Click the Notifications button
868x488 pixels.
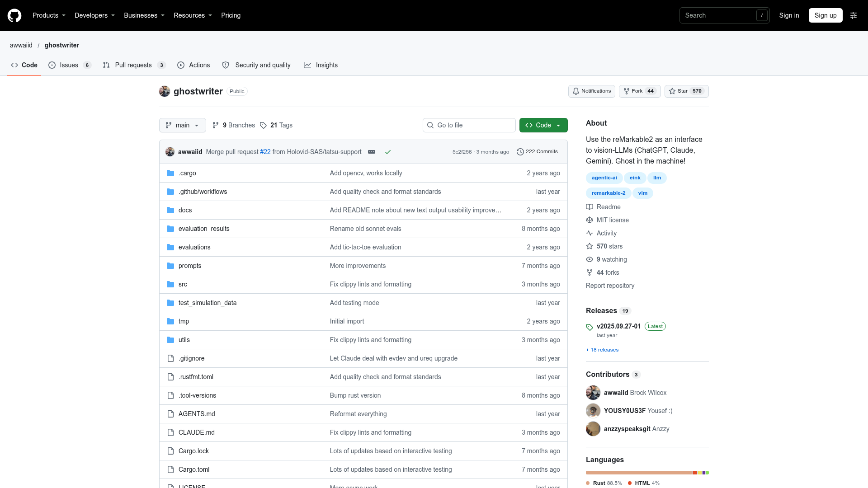tap(591, 91)
